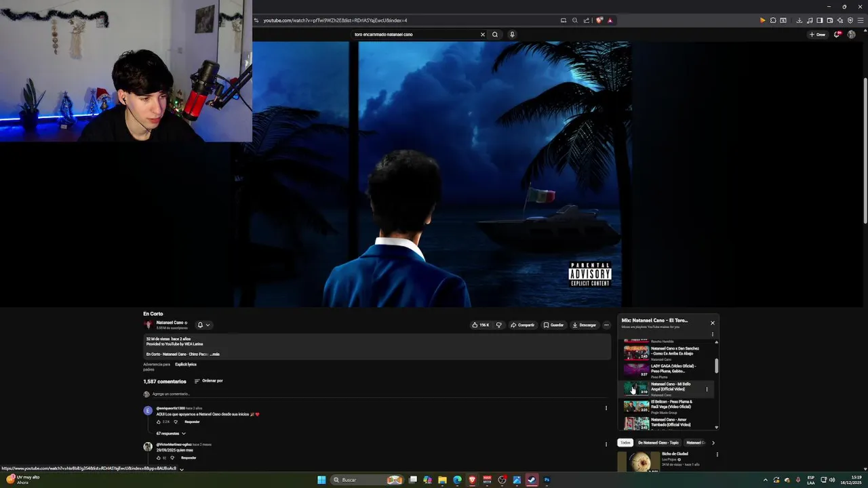Open the subscription notification bell dropdown
868x488 pixels.
[x=203, y=325]
